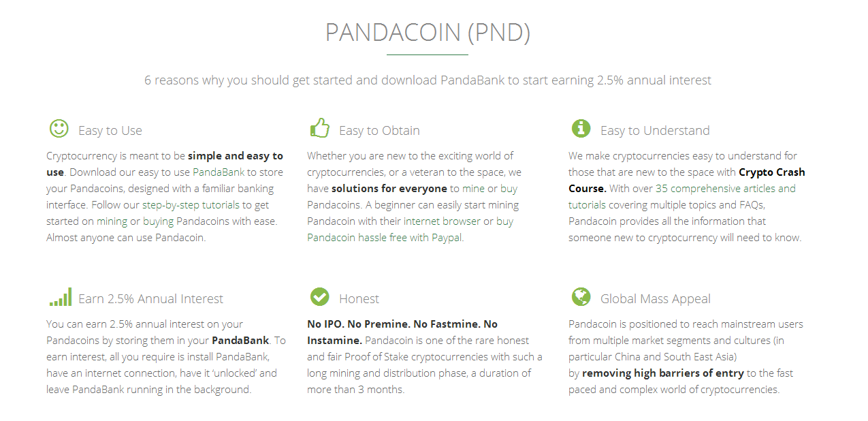Image resolution: width=868 pixels, height=421 pixels.
Task: Click the Easy to Use heading
Action: (110, 130)
